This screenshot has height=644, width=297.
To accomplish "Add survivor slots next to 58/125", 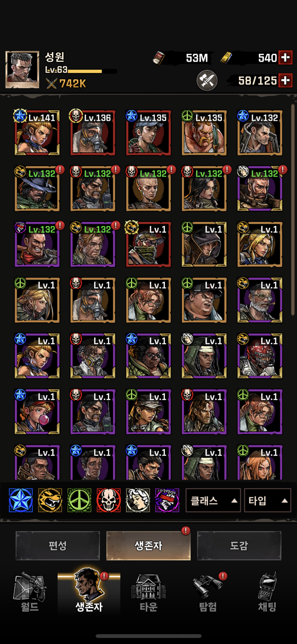I will pos(285,80).
